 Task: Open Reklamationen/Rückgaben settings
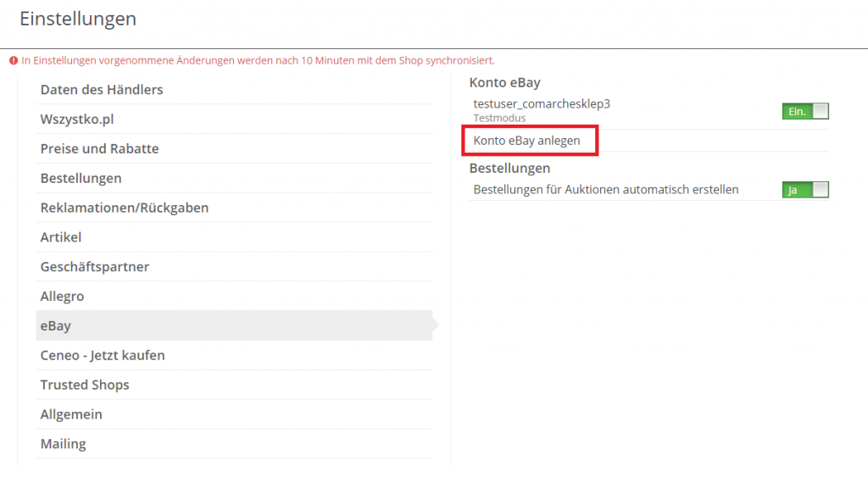(x=234, y=208)
